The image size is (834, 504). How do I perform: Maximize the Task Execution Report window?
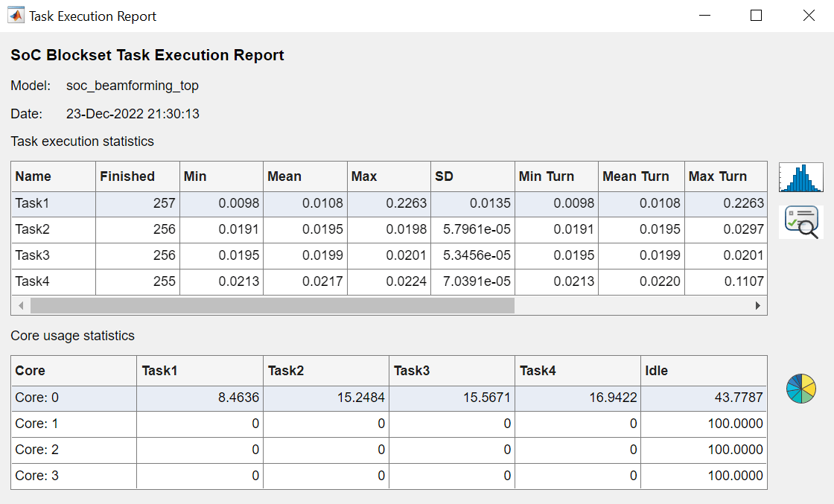757,16
